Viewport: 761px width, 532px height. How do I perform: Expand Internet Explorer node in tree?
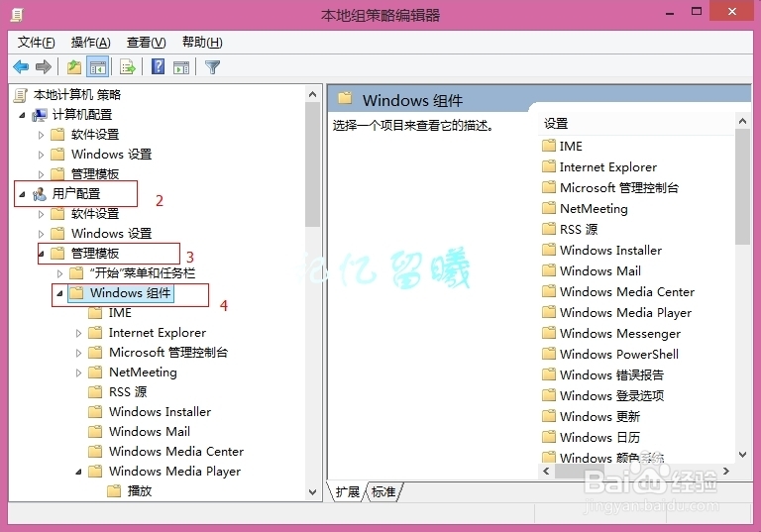[x=78, y=333]
